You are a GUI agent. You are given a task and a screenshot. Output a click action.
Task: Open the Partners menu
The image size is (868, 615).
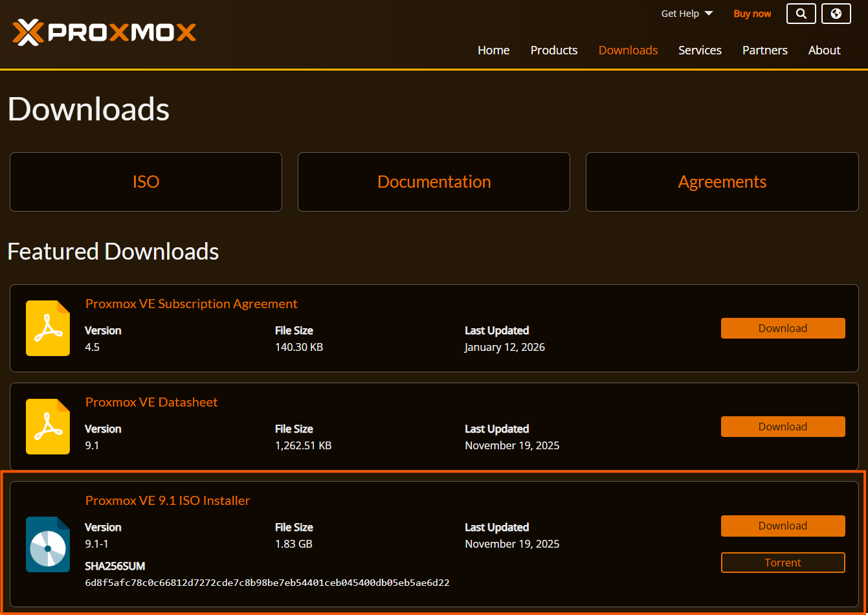[x=765, y=50]
